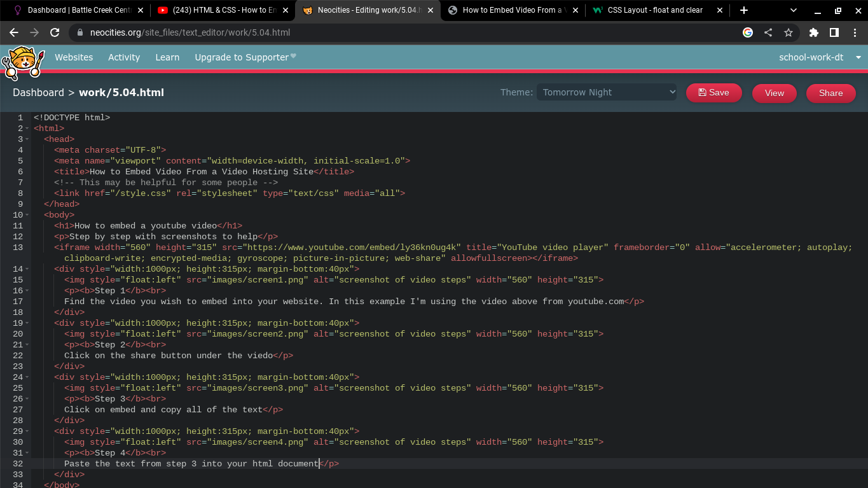Image resolution: width=868 pixels, height=488 pixels.
Task: Collapse the head section fold arrow
Action: [27, 139]
